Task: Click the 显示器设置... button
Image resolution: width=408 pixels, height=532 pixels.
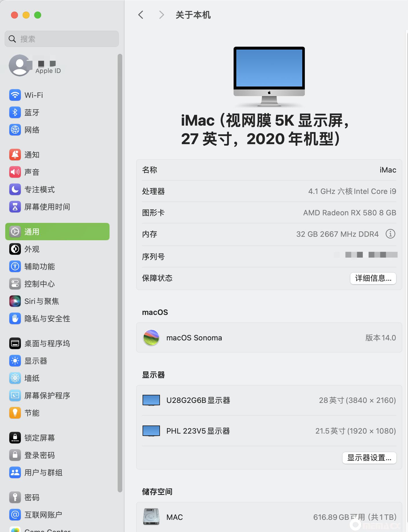Action: (369, 458)
